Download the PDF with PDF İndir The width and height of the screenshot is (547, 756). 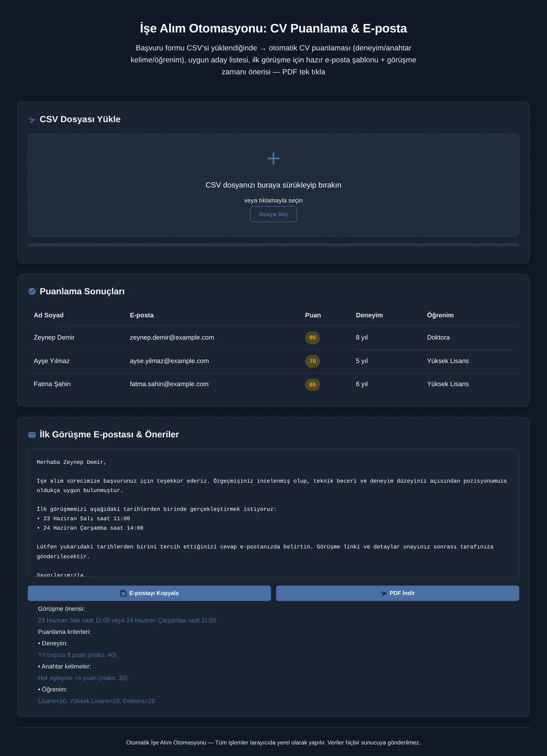pos(397,593)
